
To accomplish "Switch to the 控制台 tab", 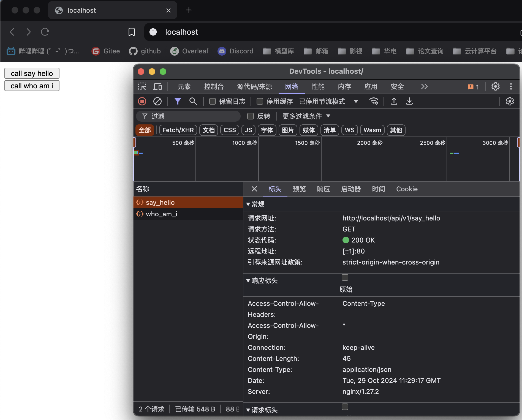I will coord(214,87).
